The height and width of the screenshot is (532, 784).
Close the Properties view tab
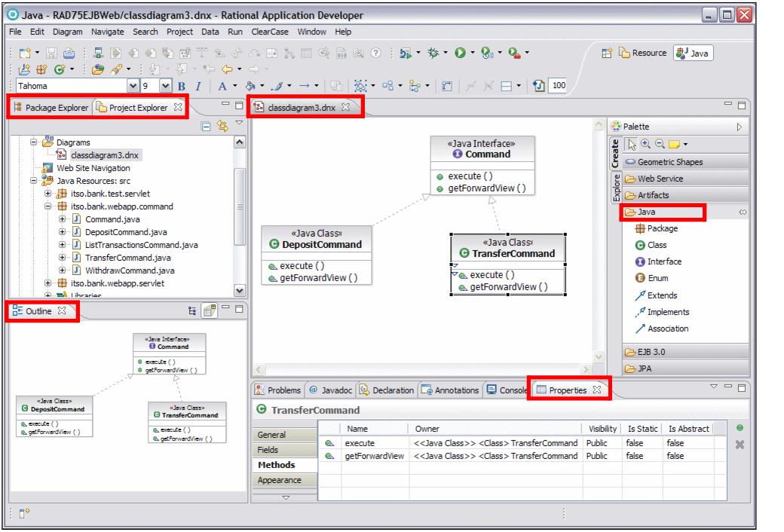(597, 390)
